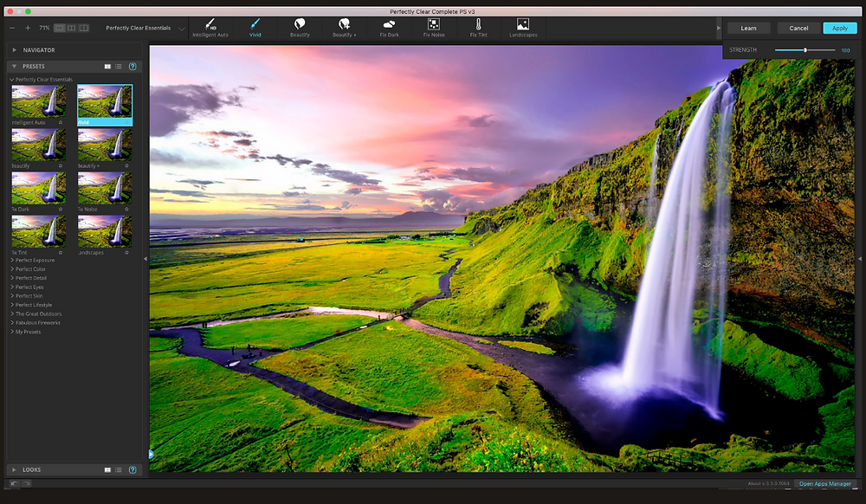Collapse the left panel with arrow handle
Screen dimensions: 866x504
pyautogui.click(x=145, y=258)
